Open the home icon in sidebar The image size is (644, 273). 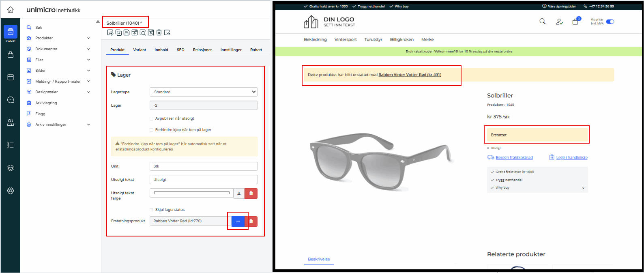(11, 10)
